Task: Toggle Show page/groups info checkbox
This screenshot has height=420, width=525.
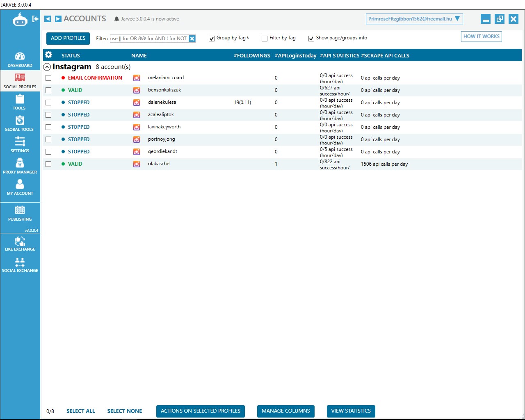Action: coord(311,39)
